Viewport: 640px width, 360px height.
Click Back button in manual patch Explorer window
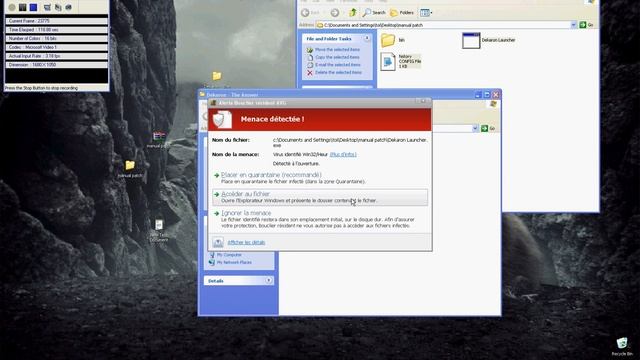click(x=311, y=13)
